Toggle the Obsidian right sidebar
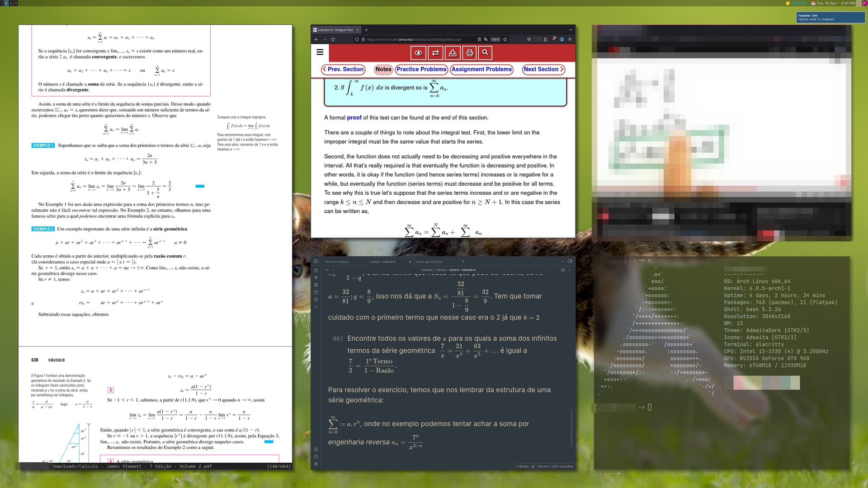This screenshot has width=868, height=488. (570, 261)
